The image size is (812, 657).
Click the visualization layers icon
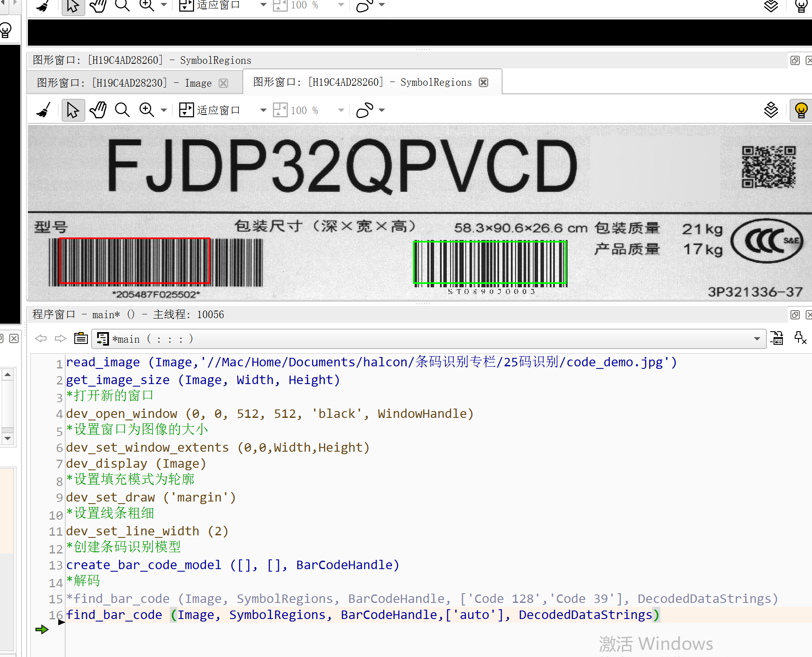click(x=771, y=110)
